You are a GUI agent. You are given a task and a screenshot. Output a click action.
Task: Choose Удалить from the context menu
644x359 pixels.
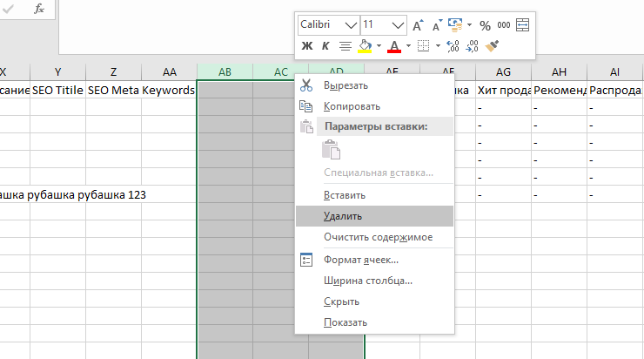(x=342, y=216)
